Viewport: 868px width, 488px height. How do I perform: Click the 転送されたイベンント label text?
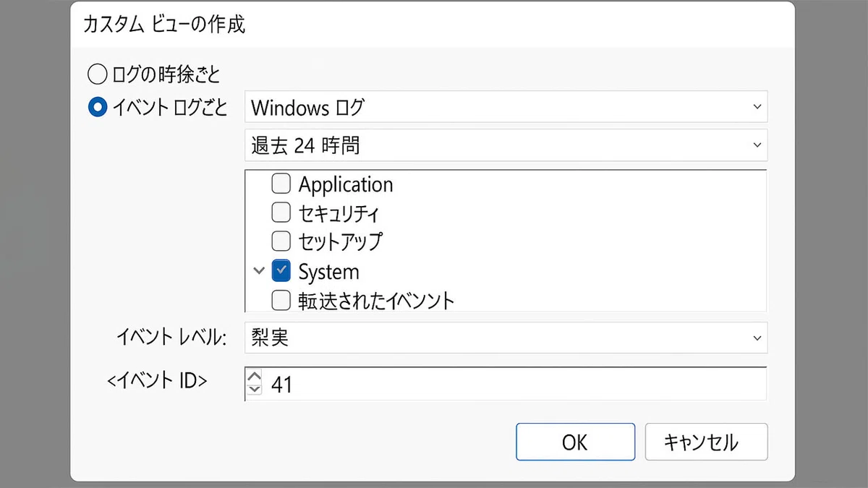(x=376, y=299)
